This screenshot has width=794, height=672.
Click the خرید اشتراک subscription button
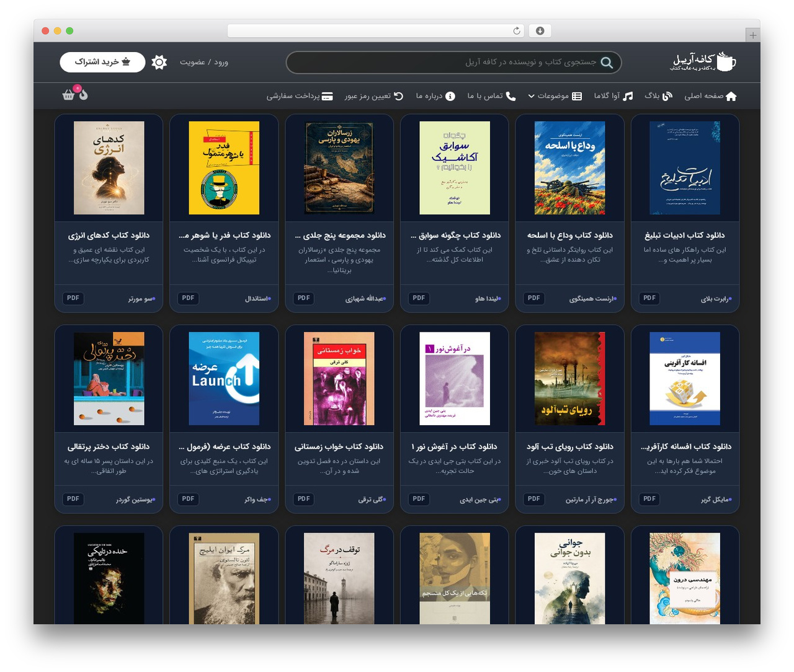click(102, 62)
